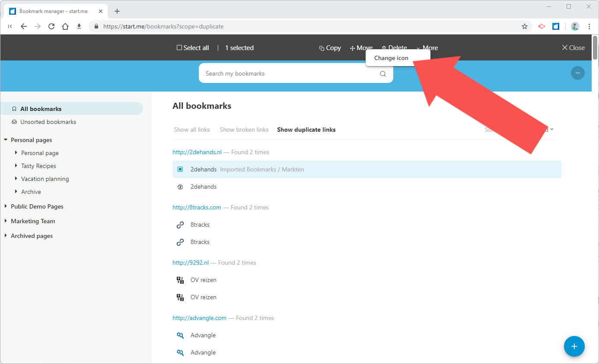The height and width of the screenshot is (364, 599).
Task: Click the download arrow icon in toolbar
Action: [79, 26]
